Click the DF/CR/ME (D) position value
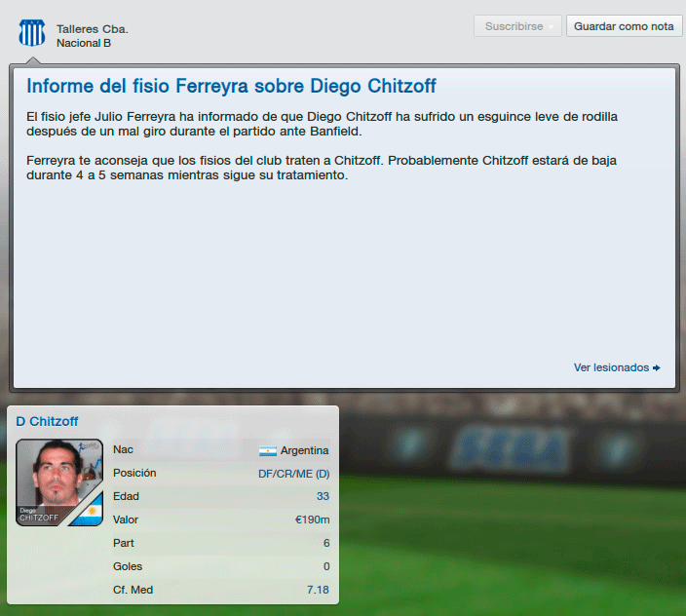The height and width of the screenshot is (616, 686). point(294,474)
